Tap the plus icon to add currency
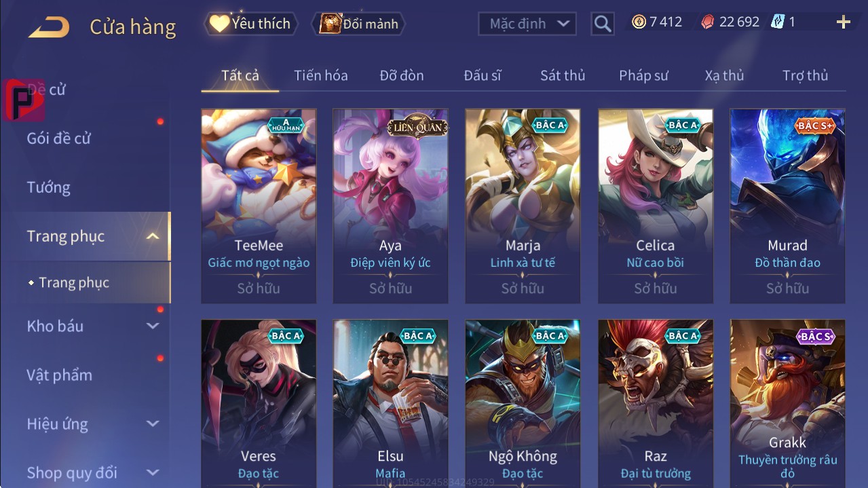 (843, 22)
